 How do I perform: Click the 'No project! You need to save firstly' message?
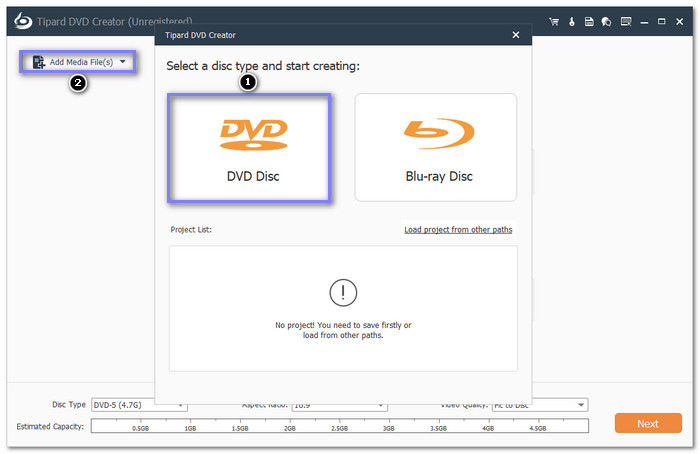click(x=343, y=330)
